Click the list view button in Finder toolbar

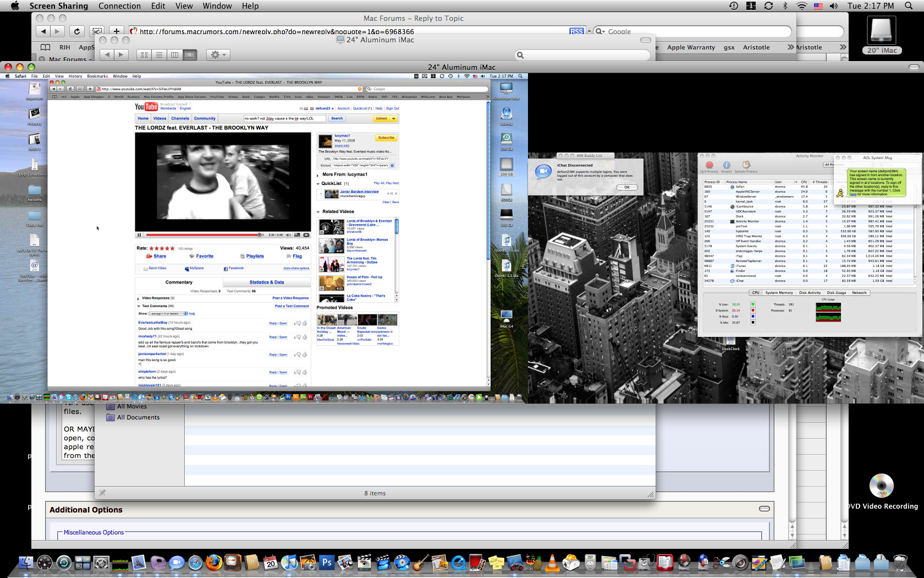(x=159, y=55)
